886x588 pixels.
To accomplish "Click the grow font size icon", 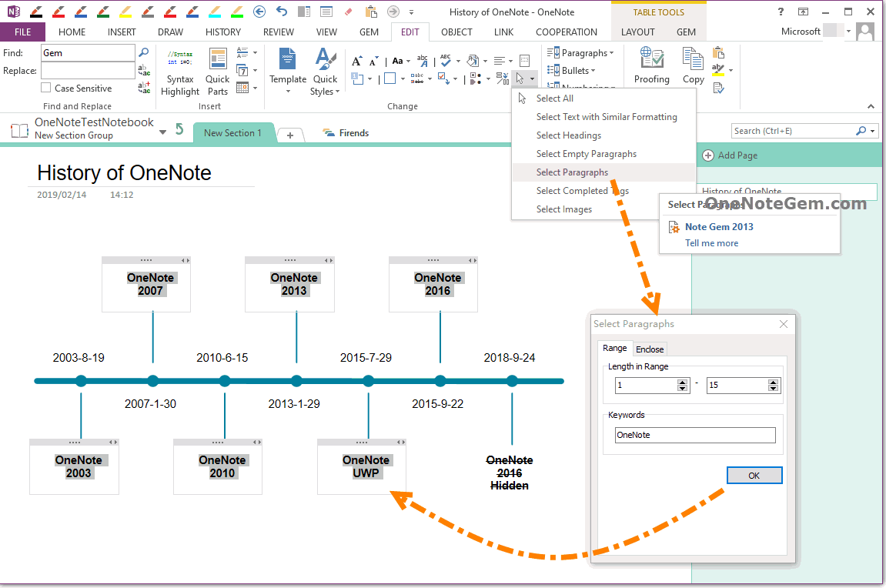I will [356, 61].
